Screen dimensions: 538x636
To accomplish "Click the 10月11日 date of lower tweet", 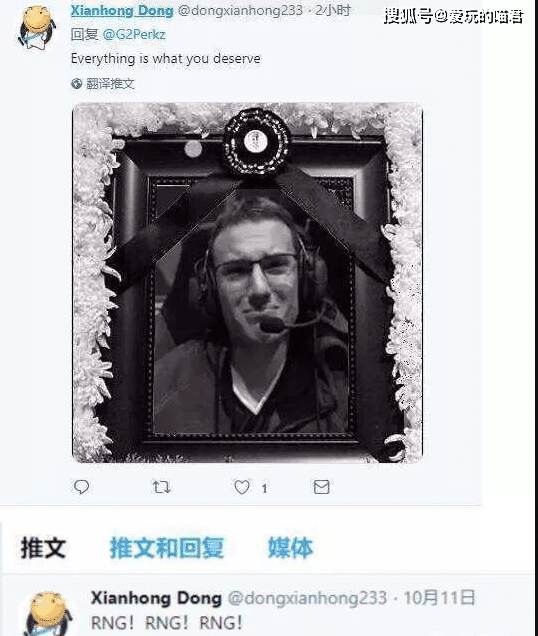I will coord(439,598).
